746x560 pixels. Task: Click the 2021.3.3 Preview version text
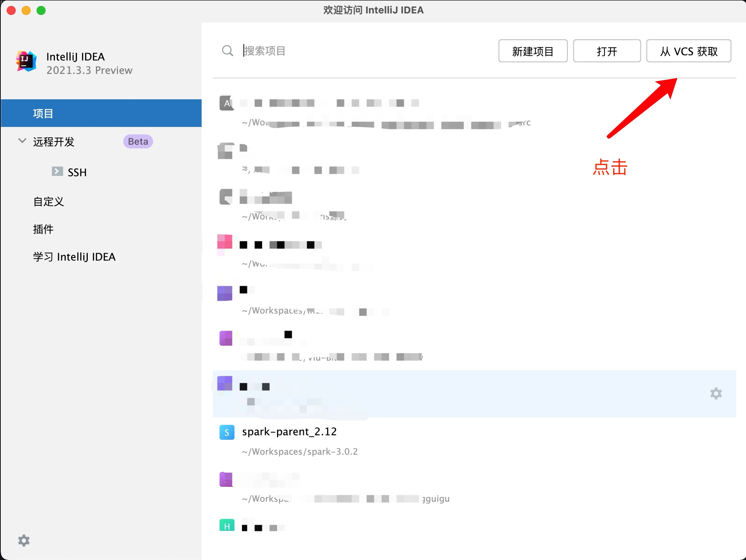click(x=89, y=71)
